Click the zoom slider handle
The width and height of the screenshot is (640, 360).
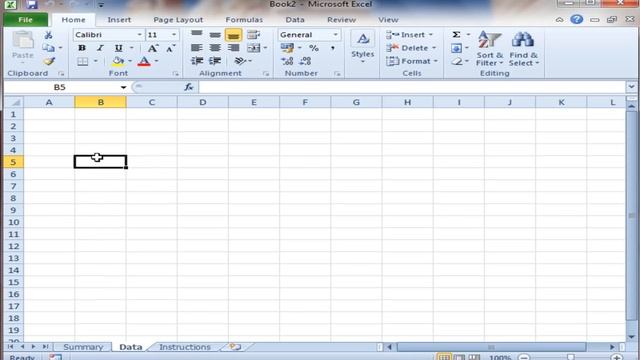571,358
